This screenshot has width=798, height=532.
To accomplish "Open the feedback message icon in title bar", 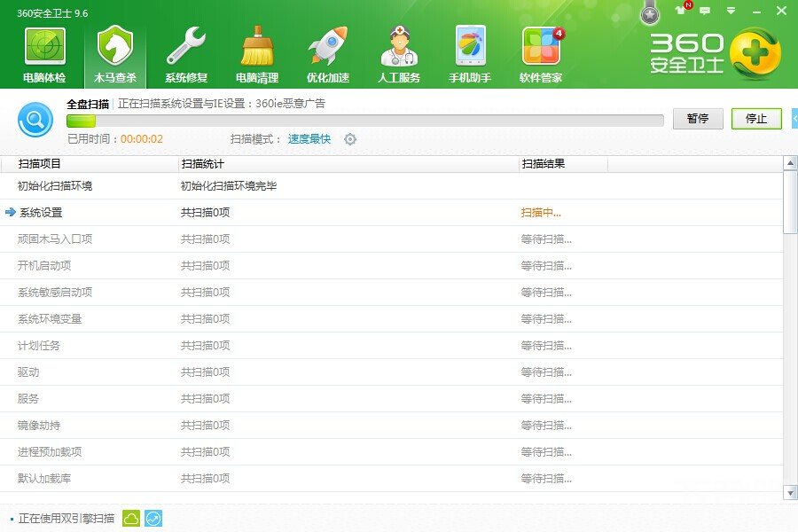I will [704, 11].
